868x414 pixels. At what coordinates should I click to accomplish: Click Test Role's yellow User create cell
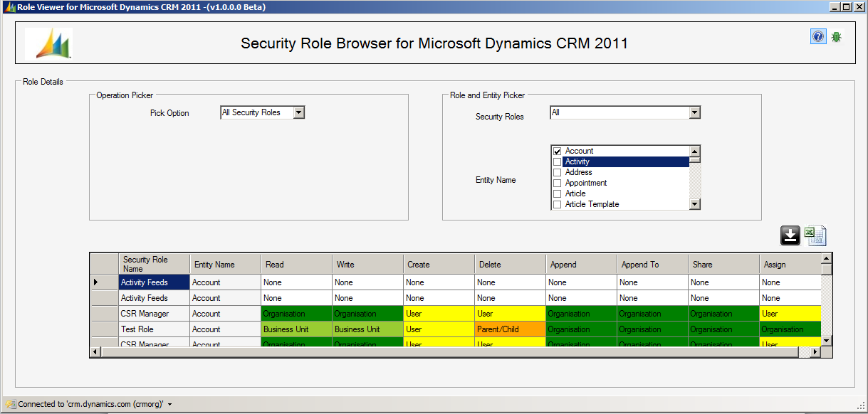pos(439,329)
